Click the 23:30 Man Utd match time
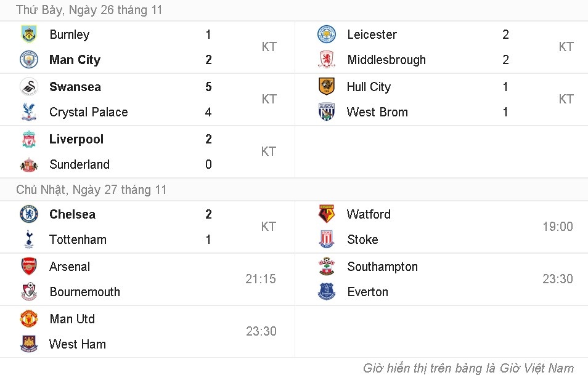This screenshot has width=588, height=375. click(x=261, y=331)
